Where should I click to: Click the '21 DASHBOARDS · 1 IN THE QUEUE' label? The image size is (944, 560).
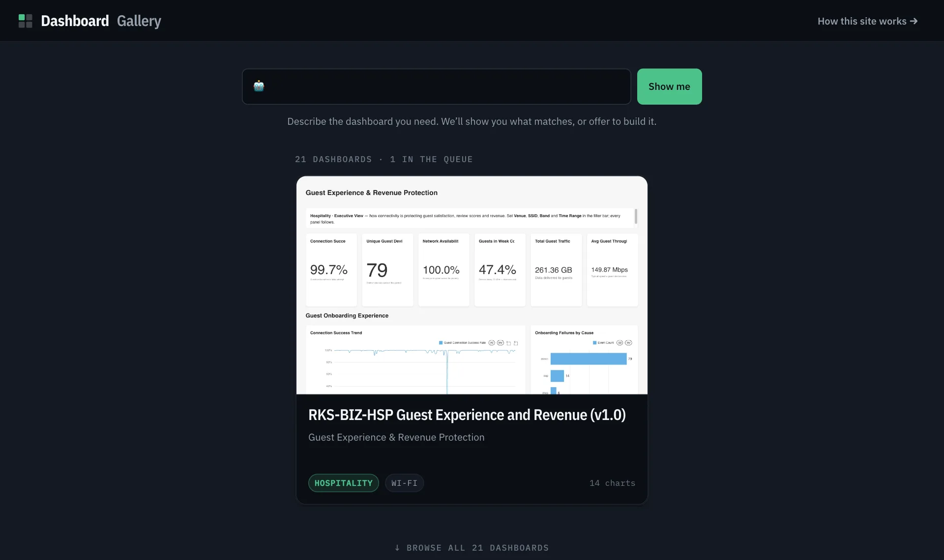(x=383, y=159)
